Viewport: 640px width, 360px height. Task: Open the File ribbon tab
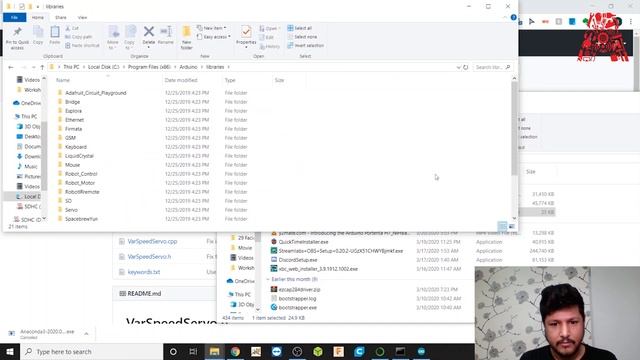pyautogui.click(x=14, y=18)
